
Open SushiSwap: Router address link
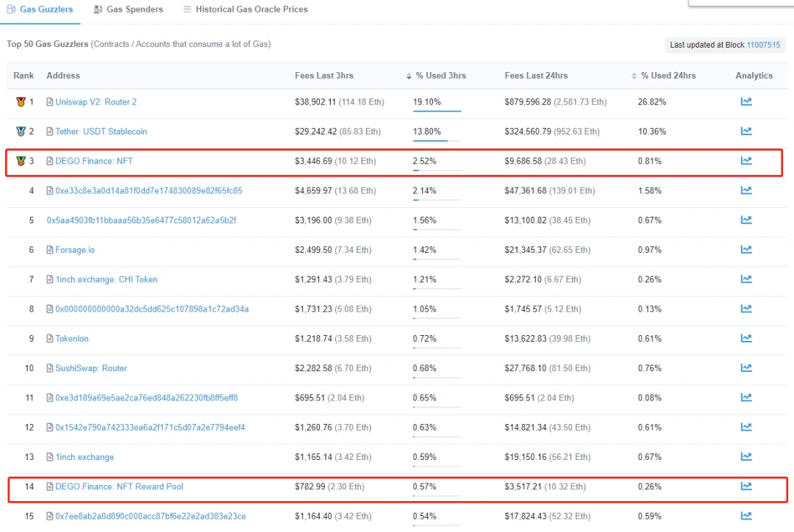[91, 368]
